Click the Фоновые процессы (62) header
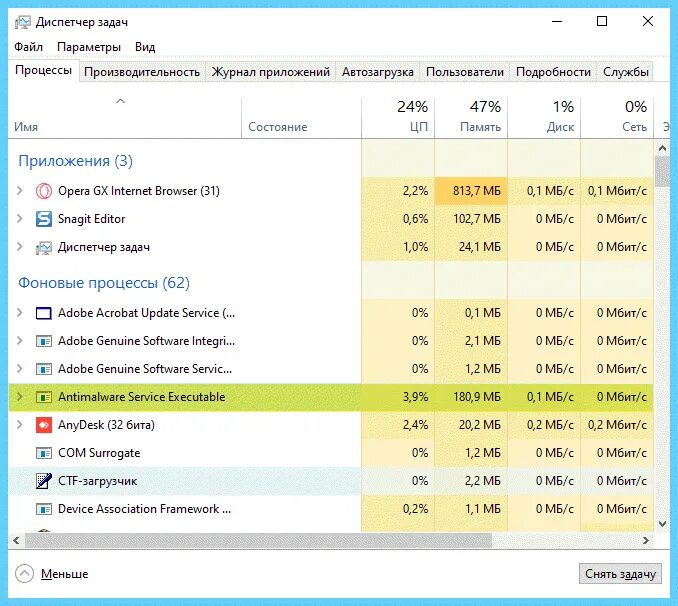The width and height of the screenshot is (678, 606). click(x=104, y=283)
